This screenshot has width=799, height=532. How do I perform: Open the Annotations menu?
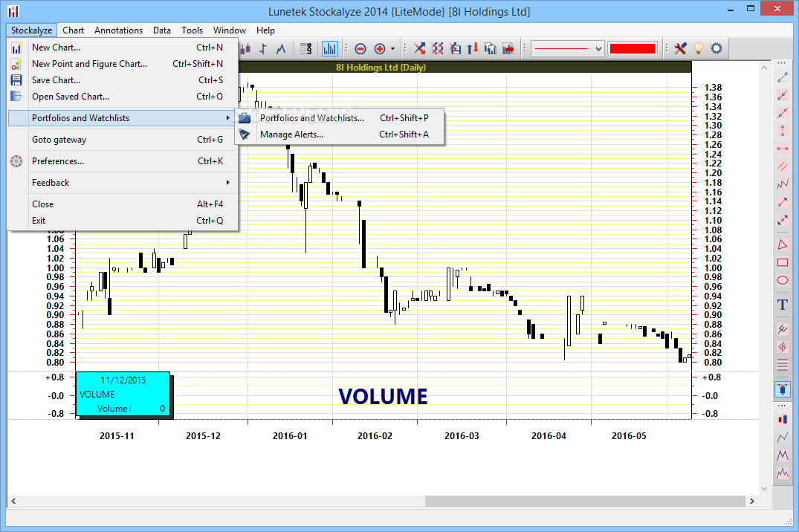118,30
